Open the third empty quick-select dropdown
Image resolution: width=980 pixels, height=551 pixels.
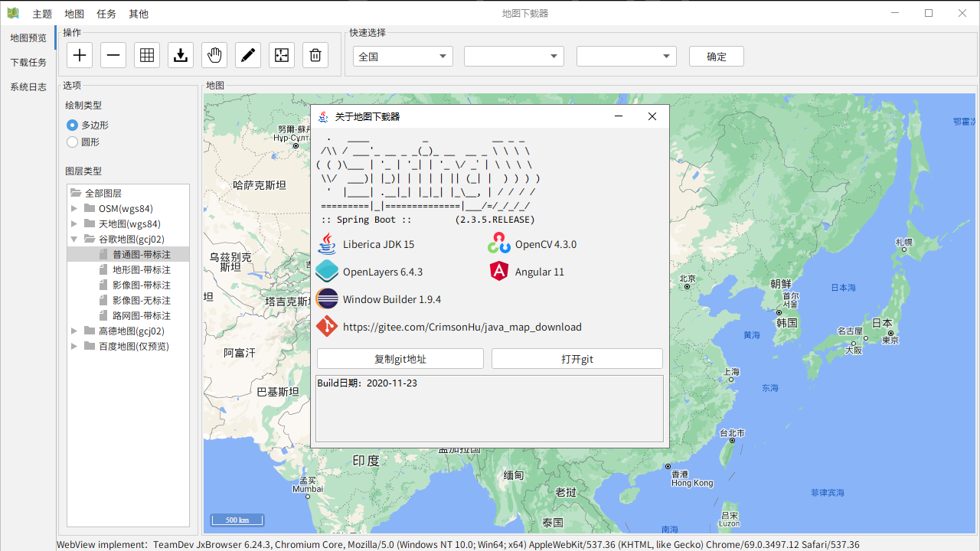(626, 56)
